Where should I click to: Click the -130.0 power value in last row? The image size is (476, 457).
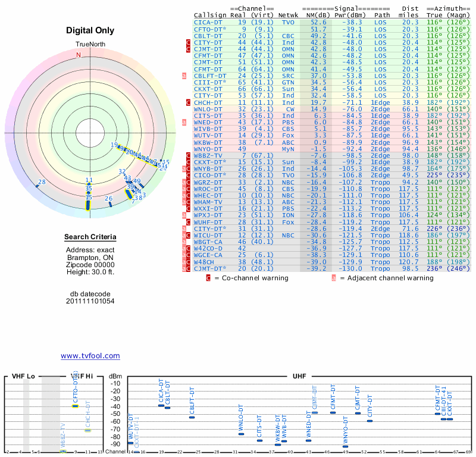pyautogui.click(x=352, y=268)
